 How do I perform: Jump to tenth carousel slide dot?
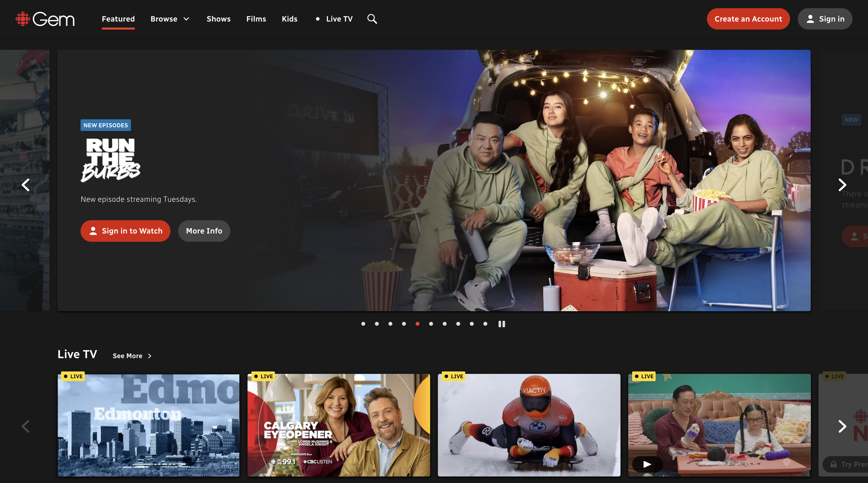point(485,324)
